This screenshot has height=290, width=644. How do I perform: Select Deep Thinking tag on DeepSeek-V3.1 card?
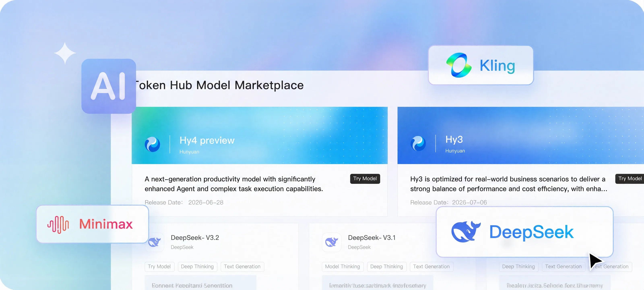pyautogui.click(x=386, y=266)
